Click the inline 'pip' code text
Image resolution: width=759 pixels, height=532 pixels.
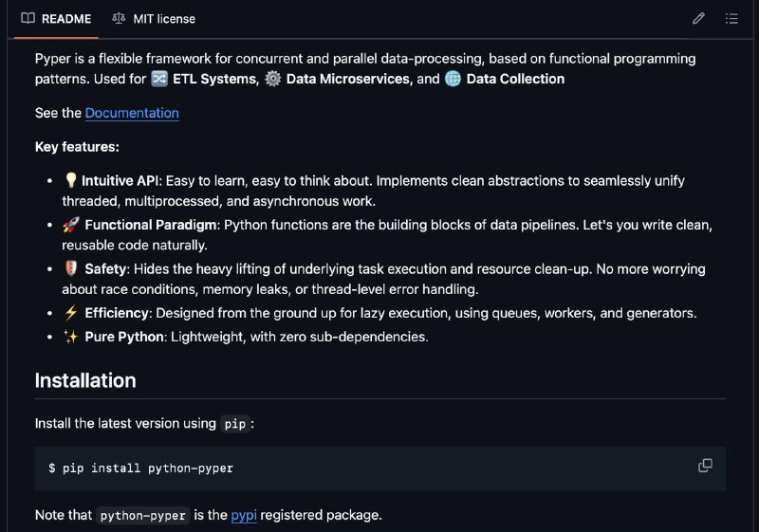pos(234,424)
